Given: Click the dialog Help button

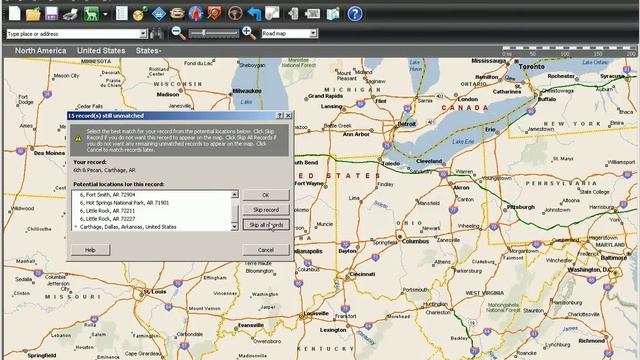Looking at the screenshot, I should click(x=90, y=250).
